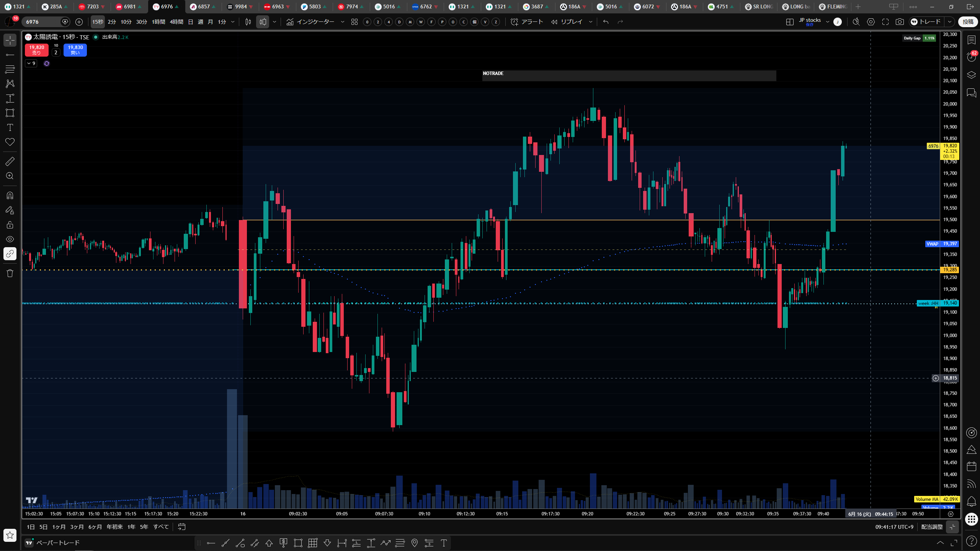
Task: Take a chart snapshot with camera icon
Action: (x=900, y=22)
